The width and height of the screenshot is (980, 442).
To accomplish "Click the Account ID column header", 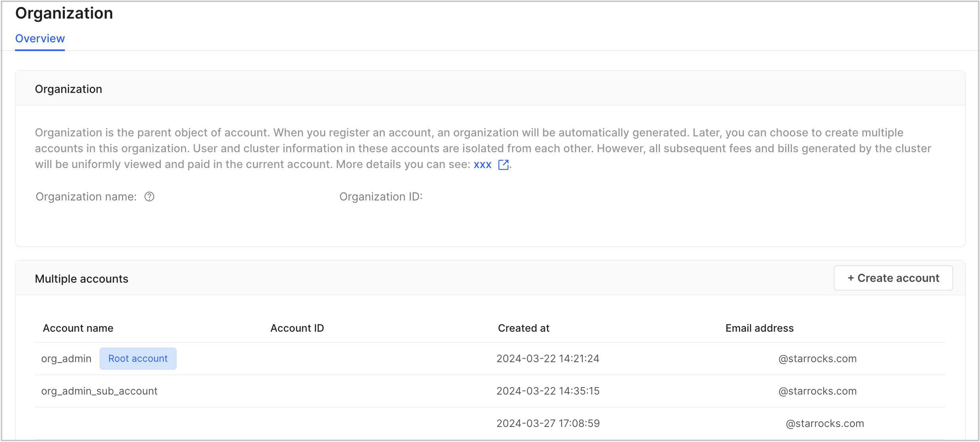I will tap(297, 328).
